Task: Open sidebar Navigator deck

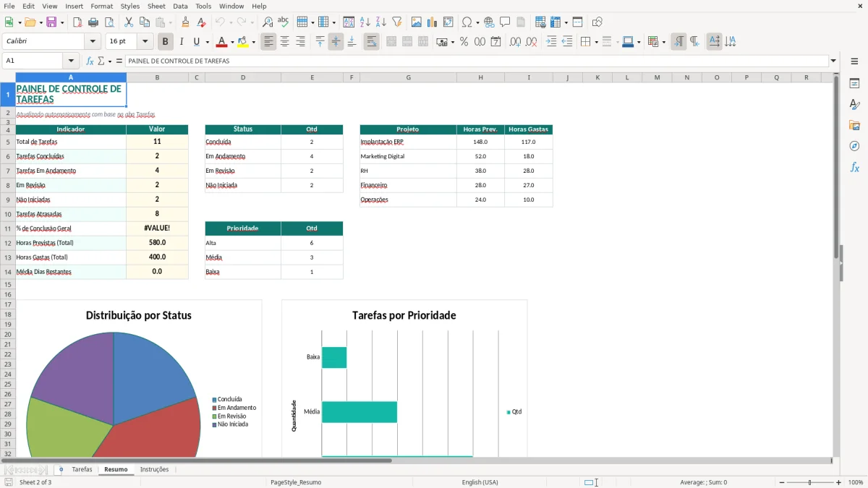Action: (x=854, y=146)
